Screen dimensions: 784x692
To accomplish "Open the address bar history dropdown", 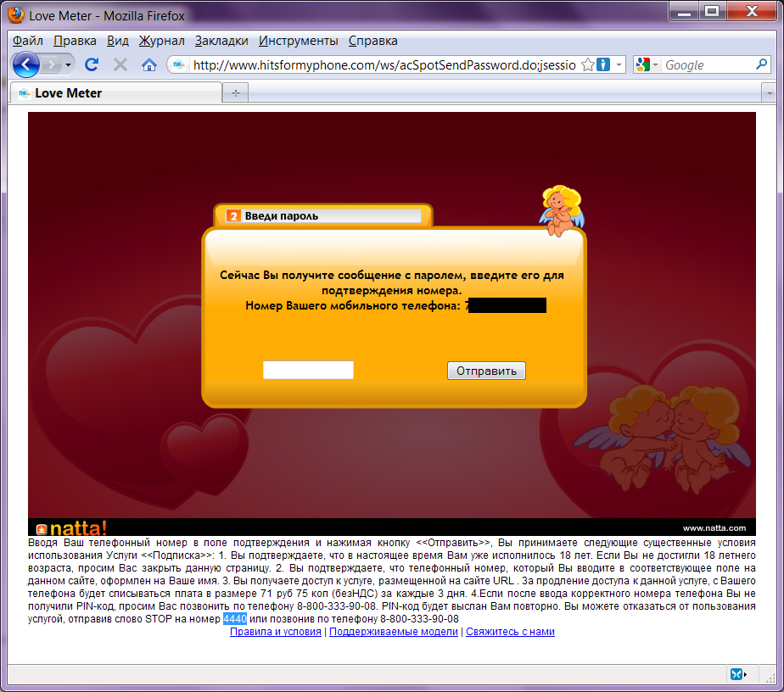I will [x=619, y=65].
